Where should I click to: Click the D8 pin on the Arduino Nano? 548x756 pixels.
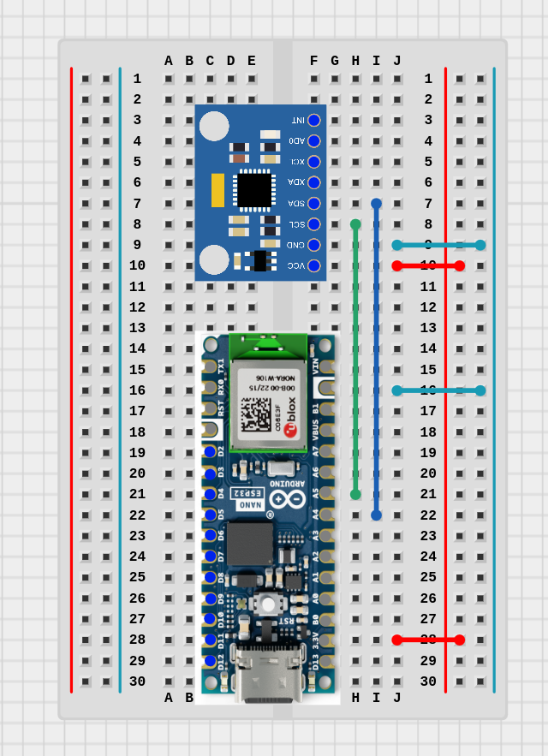(210, 577)
